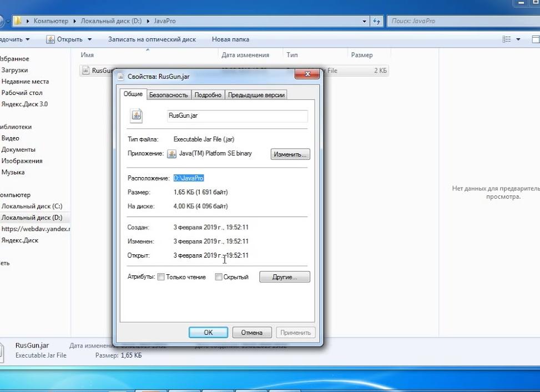The image size is (540, 392).
Task: Enable the read-only checkbox (Только чтение)
Action: 161,277
